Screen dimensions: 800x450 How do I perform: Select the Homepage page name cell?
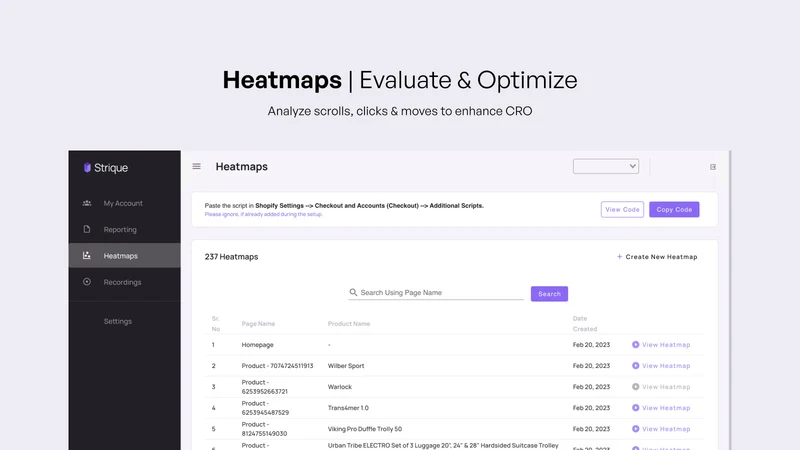(x=258, y=345)
